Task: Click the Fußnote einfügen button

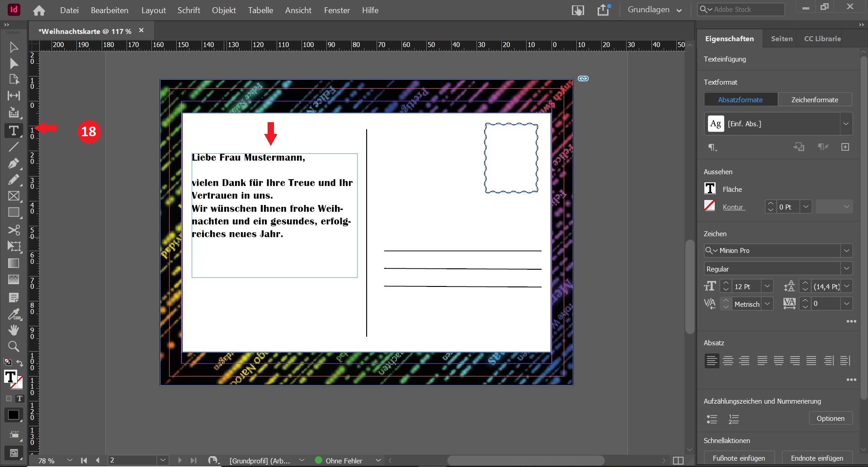Action: pyautogui.click(x=739, y=458)
